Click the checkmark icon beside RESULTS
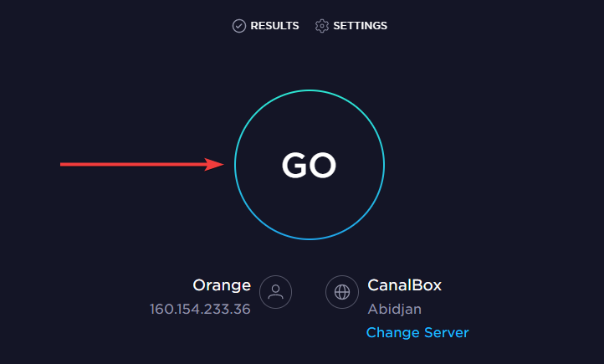 click(x=238, y=26)
